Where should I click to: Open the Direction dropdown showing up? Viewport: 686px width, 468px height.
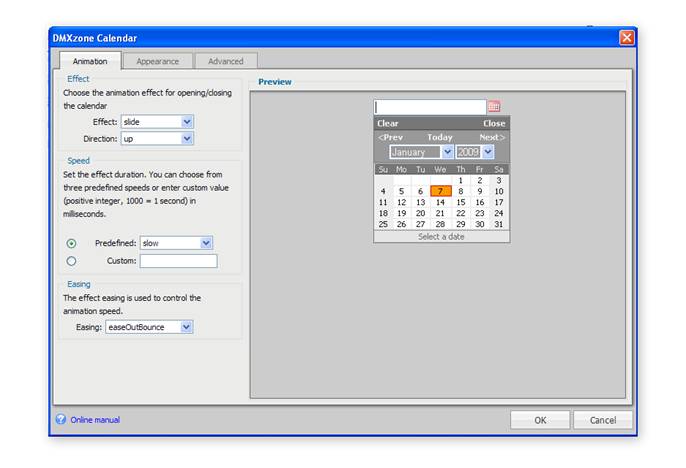tap(158, 139)
